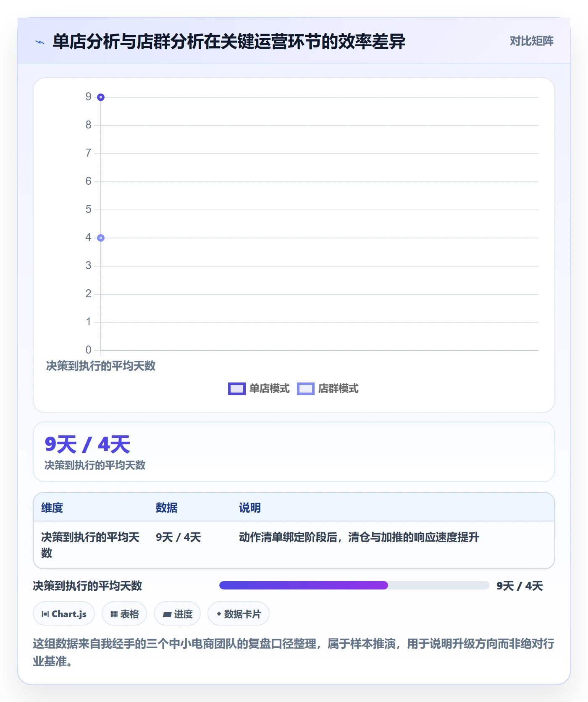Click the bar icon on 进度 chip
Viewport: 588px width, 702px height.
coord(167,615)
